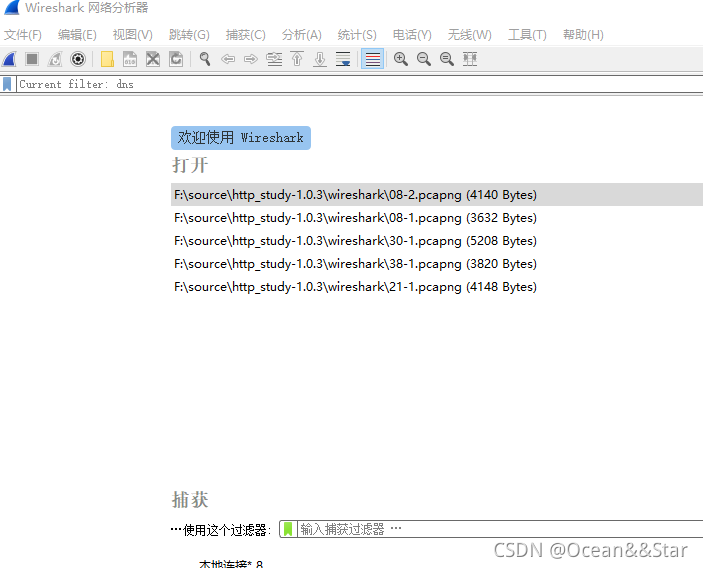
Task: Toggle packet list colorization
Action: [x=373, y=59]
